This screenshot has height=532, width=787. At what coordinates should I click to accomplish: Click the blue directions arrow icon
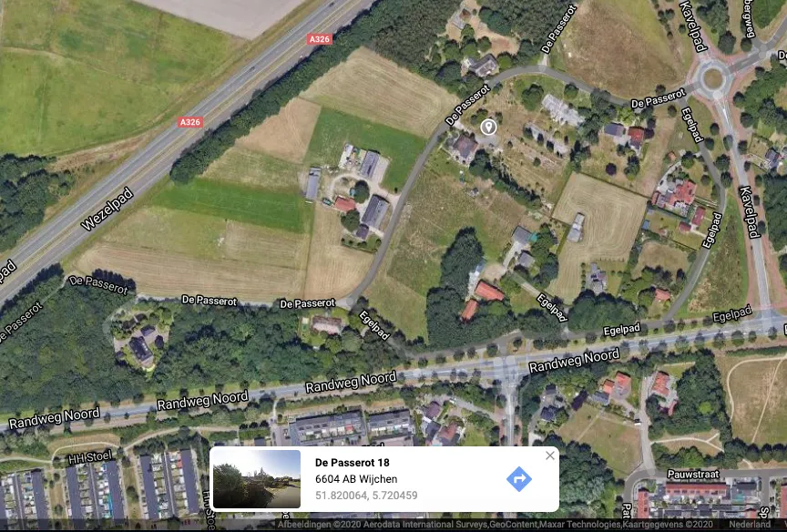click(519, 479)
